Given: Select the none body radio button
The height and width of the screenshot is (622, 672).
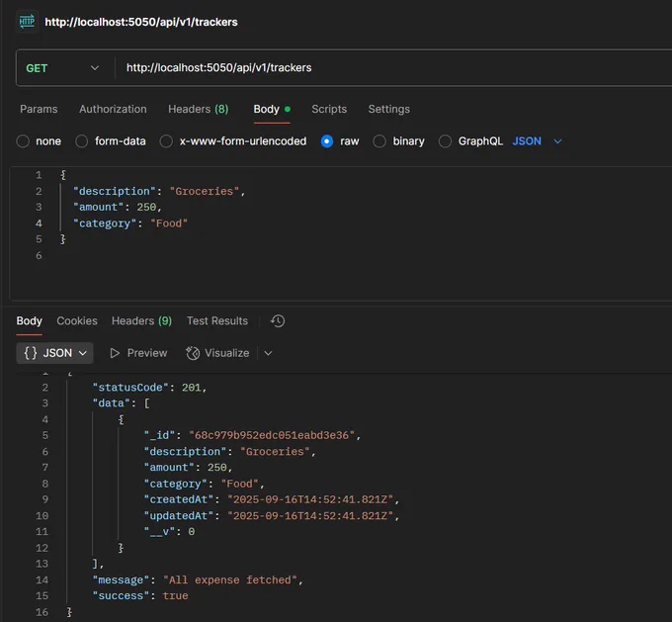Looking at the screenshot, I should pos(23,141).
